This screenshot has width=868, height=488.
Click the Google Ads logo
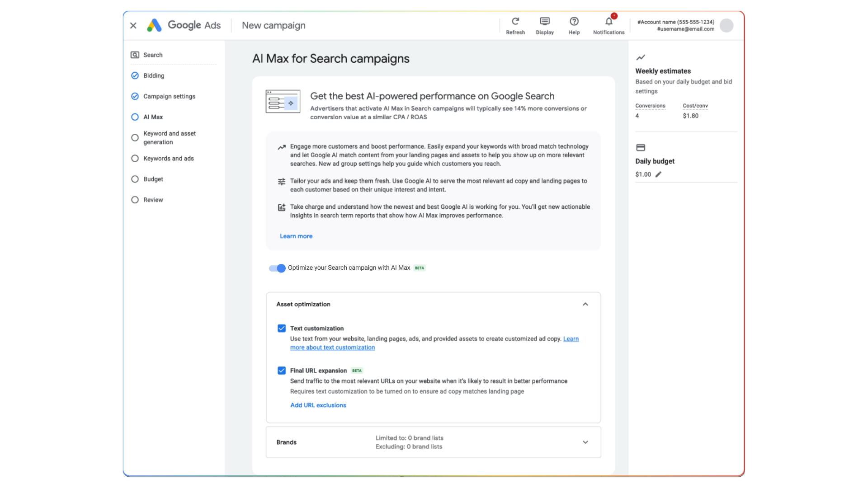pyautogui.click(x=184, y=25)
